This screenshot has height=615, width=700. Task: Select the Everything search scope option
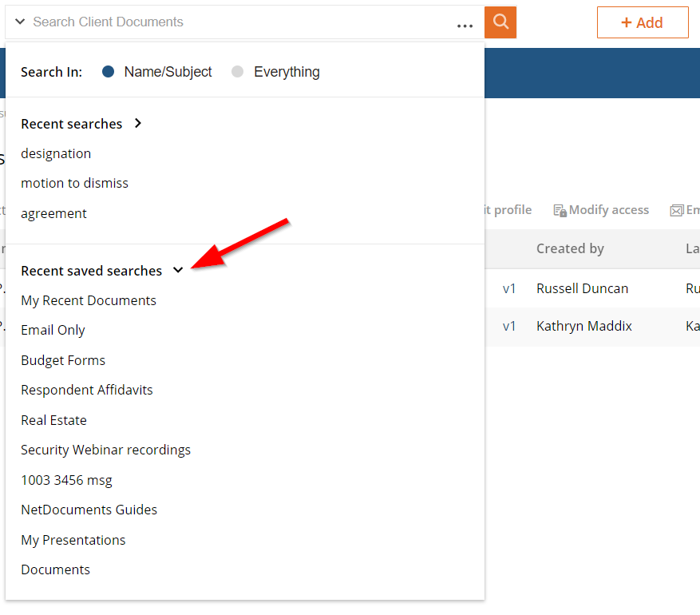click(x=237, y=72)
